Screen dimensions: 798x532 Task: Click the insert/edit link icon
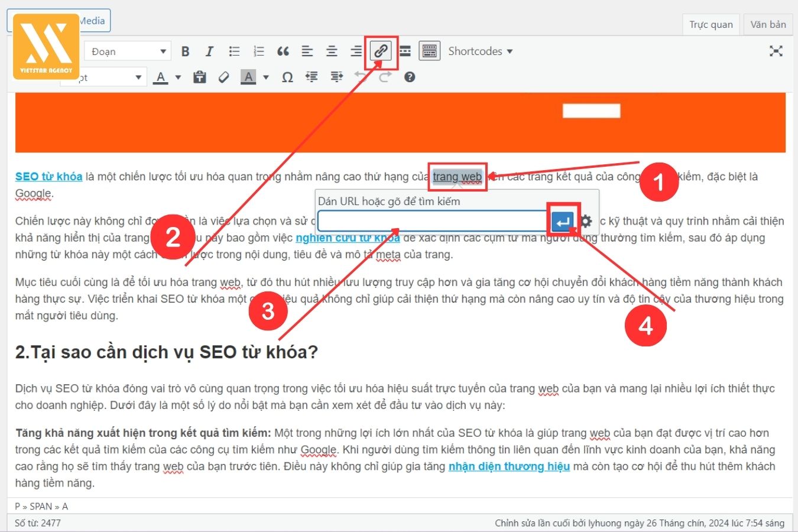[381, 51]
